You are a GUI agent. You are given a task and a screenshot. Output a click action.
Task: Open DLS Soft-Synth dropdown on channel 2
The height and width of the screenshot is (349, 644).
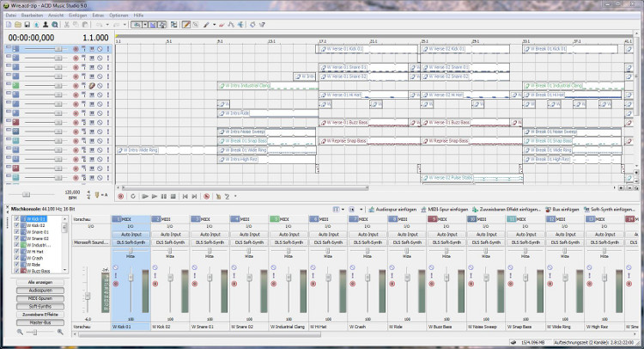(171, 242)
